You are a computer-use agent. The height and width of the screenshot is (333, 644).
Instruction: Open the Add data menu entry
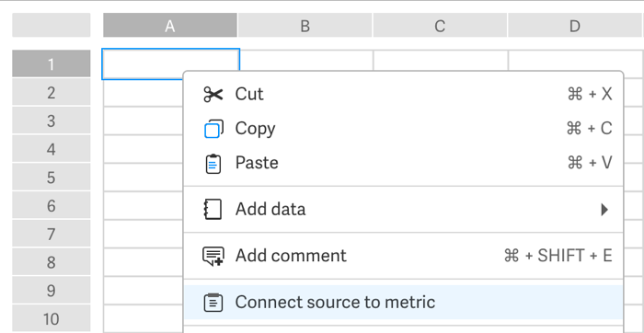(x=403, y=210)
